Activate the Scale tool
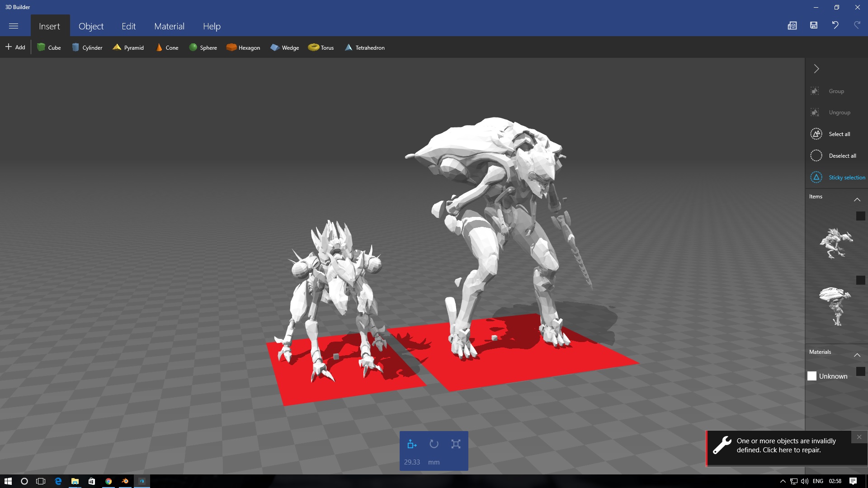This screenshot has width=868, height=488. 456,444
